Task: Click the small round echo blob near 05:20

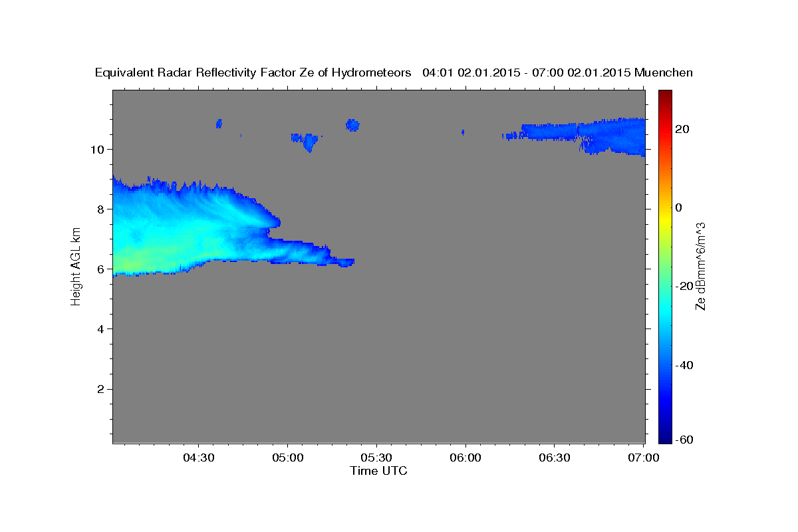Action: point(352,125)
